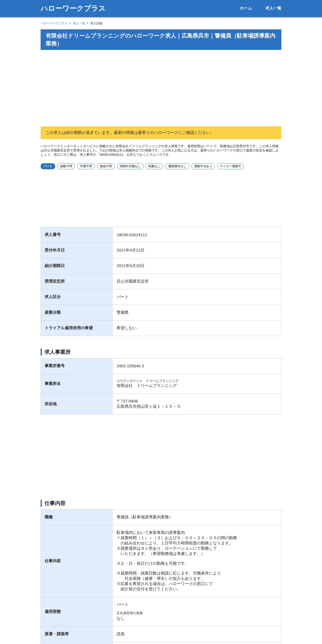Click ※土・日・祝日だけの勤務も可能です line
Screen dimensions: 322x644
tap(153, 563)
